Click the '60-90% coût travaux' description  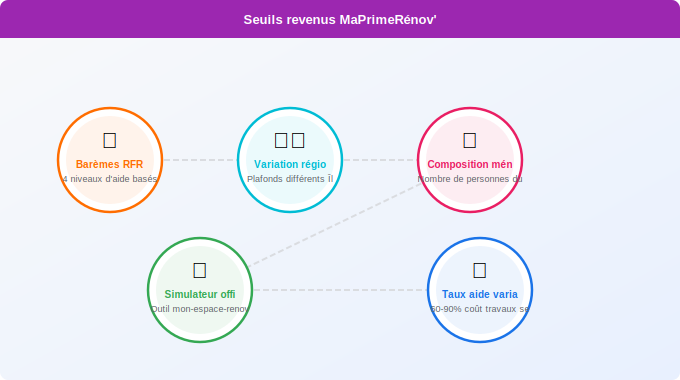(480, 309)
